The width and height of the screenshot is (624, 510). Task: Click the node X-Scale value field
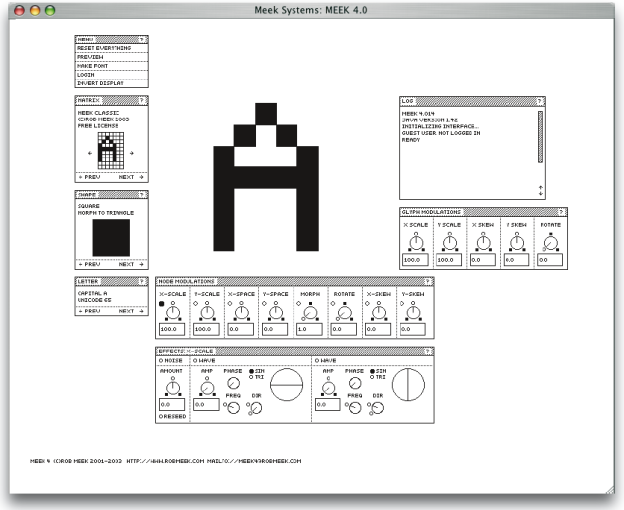[x=172, y=329]
